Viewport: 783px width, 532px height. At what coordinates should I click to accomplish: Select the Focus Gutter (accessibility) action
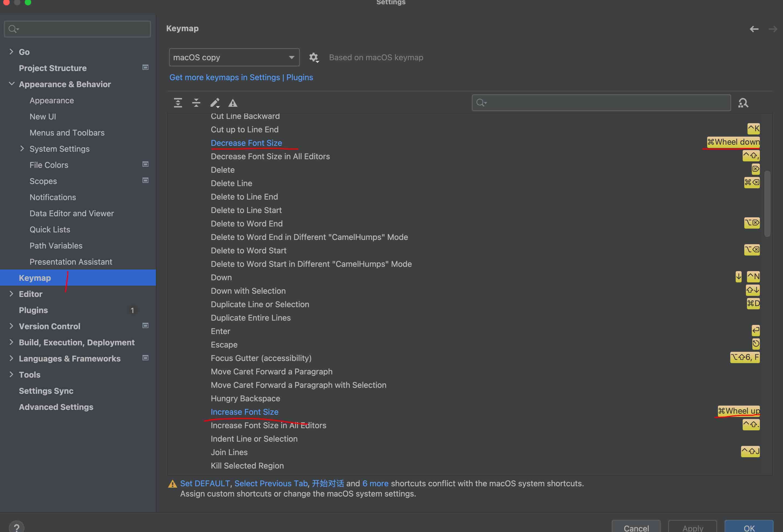pyautogui.click(x=261, y=358)
